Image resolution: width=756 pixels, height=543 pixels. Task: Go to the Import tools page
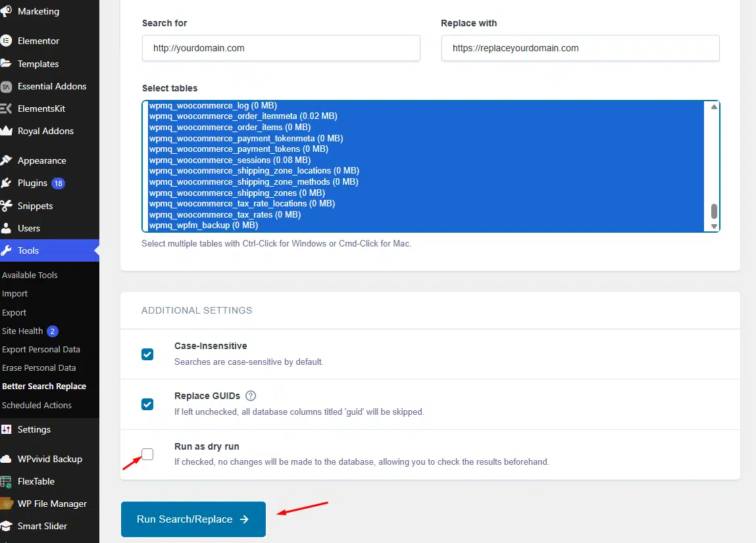click(x=15, y=293)
